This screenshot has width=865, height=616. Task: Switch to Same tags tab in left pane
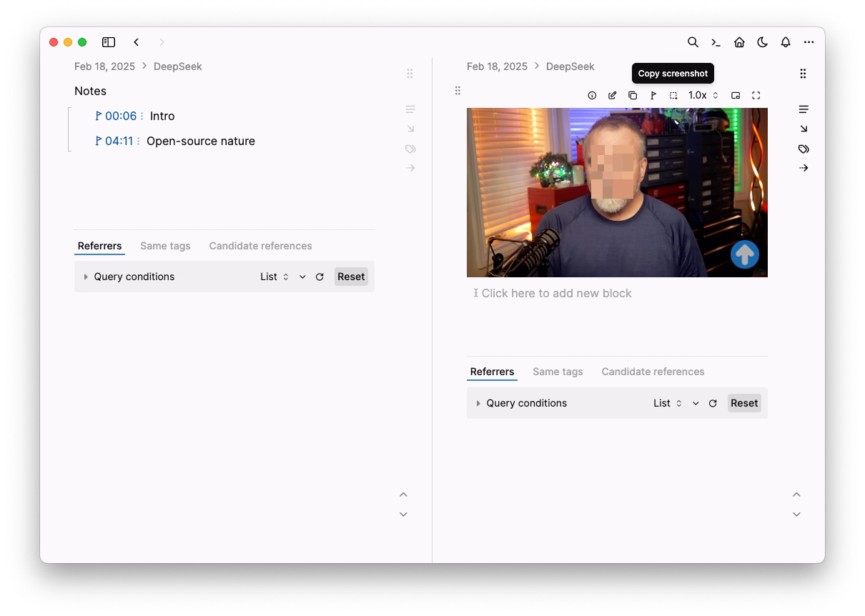(x=165, y=246)
